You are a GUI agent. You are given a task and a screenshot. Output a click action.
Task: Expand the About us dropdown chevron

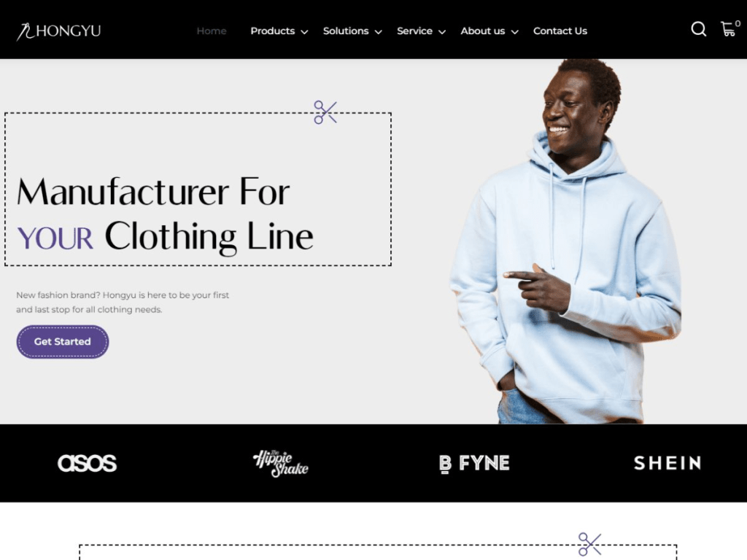(514, 32)
